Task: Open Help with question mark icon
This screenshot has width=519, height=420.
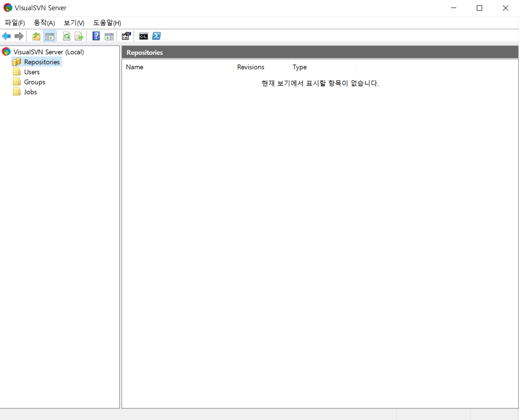Action: pos(96,36)
